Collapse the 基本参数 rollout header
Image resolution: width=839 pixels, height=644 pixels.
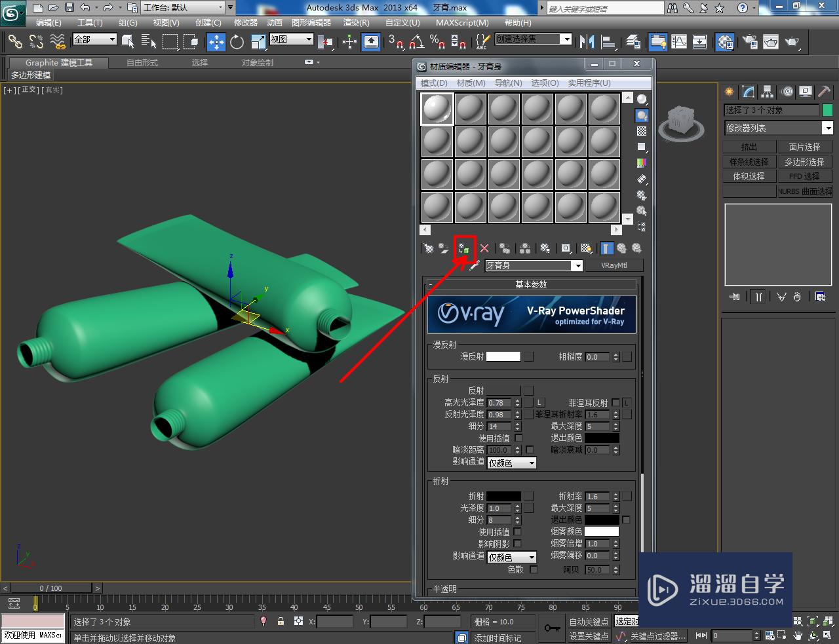531,284
